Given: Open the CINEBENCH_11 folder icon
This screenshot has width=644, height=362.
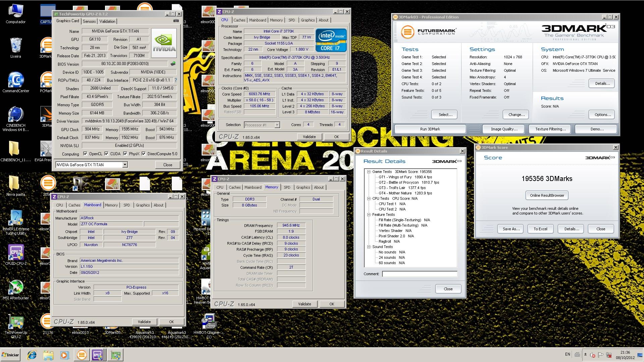Looking at the screenshot, I should pos(15,151).
